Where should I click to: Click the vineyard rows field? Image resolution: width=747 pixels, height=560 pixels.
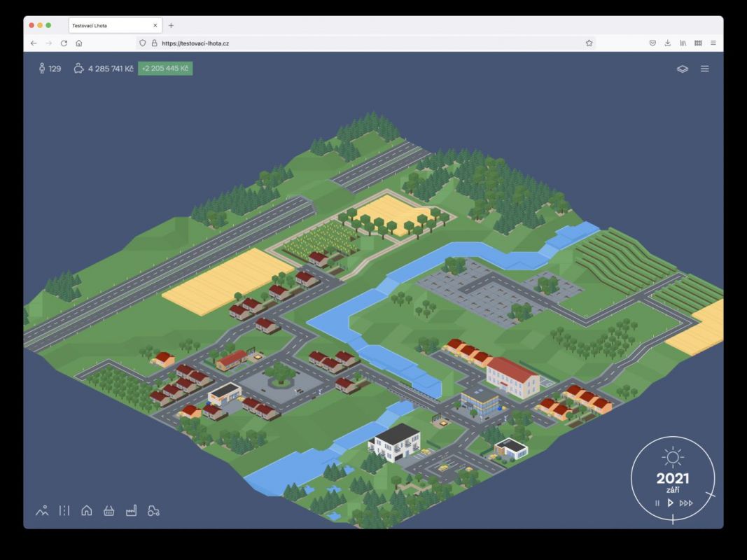[624, 260]
